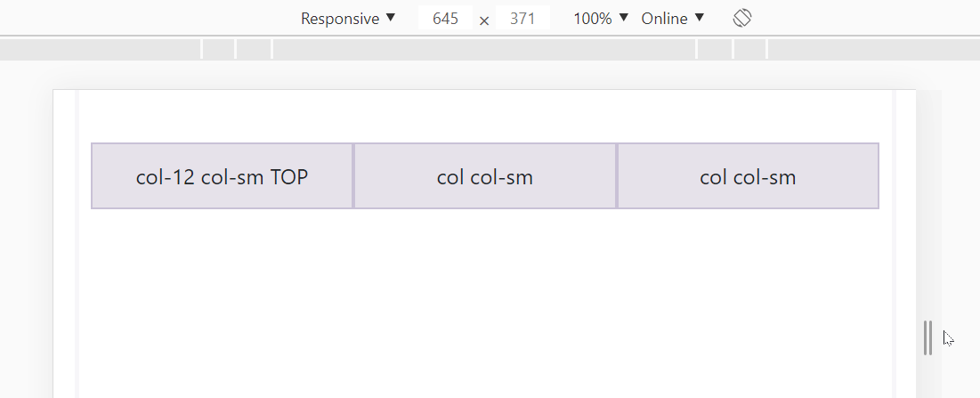
Task: Click the last 'col col-sm' column box
Action: tap(748, 176)
